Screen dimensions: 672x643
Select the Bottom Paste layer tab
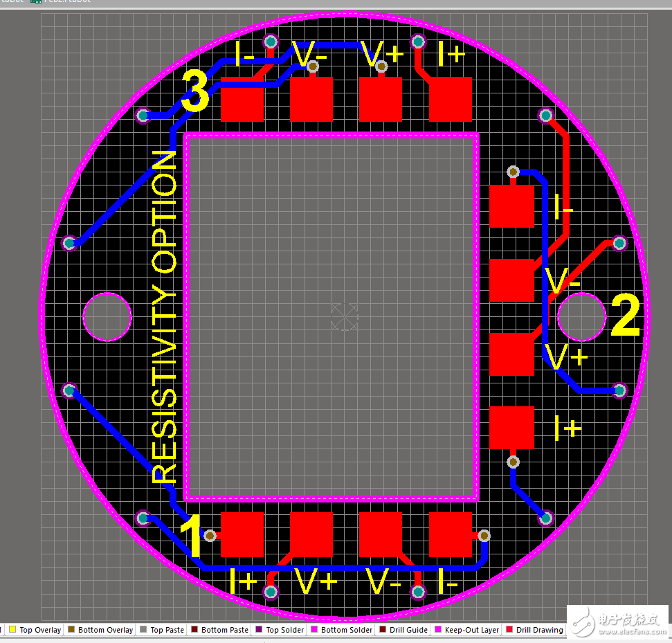tap(220, 630)
